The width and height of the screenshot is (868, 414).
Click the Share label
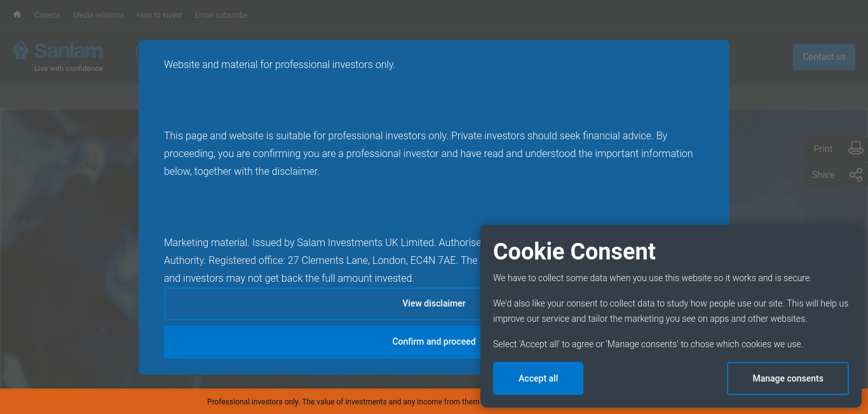click(823, 175)
